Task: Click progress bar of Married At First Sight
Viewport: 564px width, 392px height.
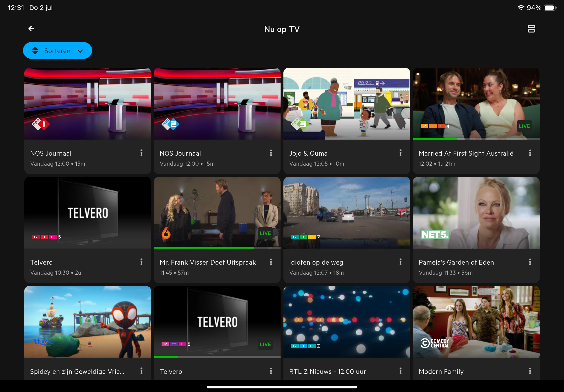Action: pyautogui.click(x=476, y=139)
